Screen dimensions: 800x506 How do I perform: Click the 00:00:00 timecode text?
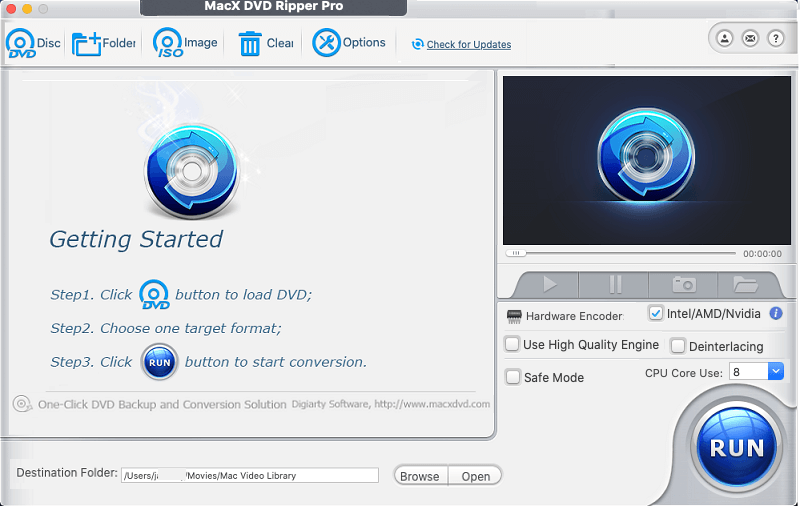762,254
